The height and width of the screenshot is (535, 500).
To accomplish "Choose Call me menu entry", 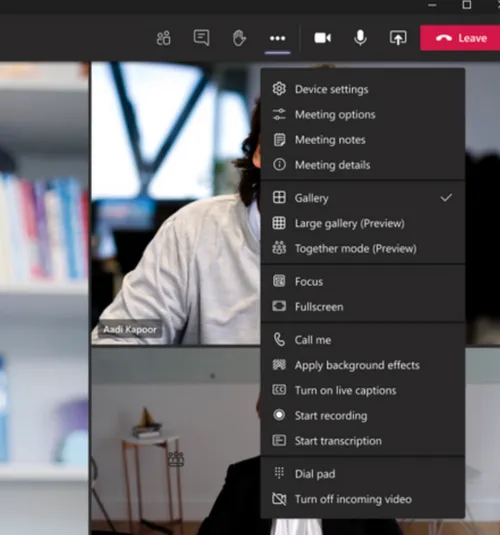I will click(313, 340).
